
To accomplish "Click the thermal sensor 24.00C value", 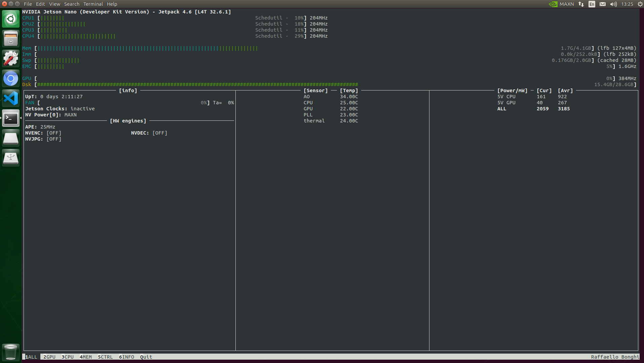I will (x=349, y=121).
